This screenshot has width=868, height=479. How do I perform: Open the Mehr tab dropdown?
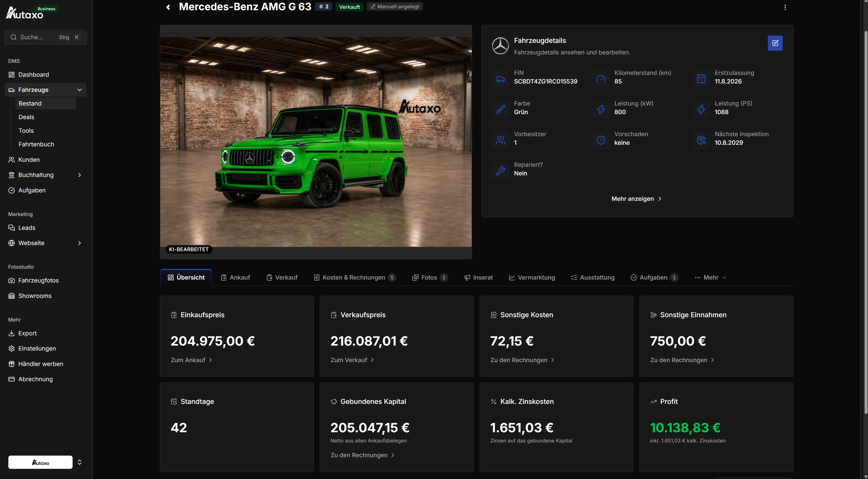(x=711, y=278)
